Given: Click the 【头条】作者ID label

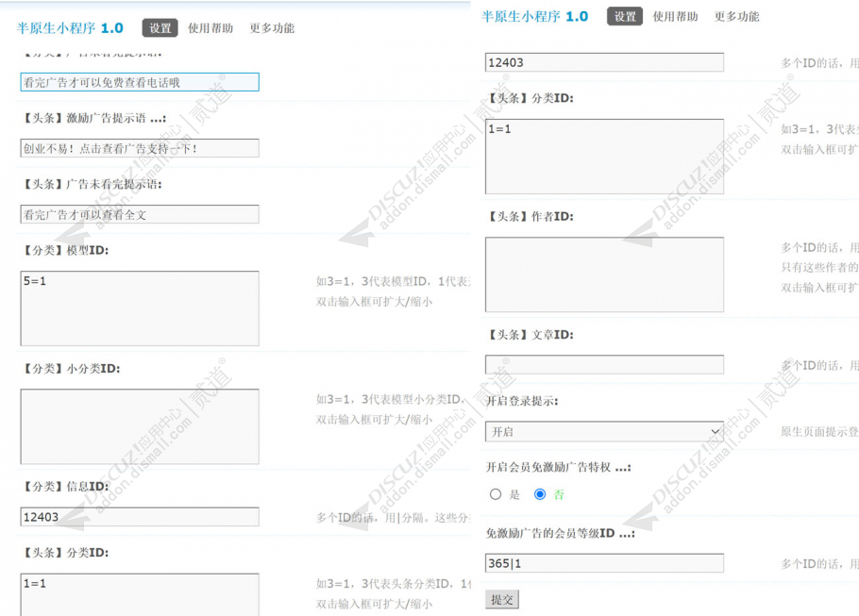Looking at the screenshot, I should tap(530, 216).
